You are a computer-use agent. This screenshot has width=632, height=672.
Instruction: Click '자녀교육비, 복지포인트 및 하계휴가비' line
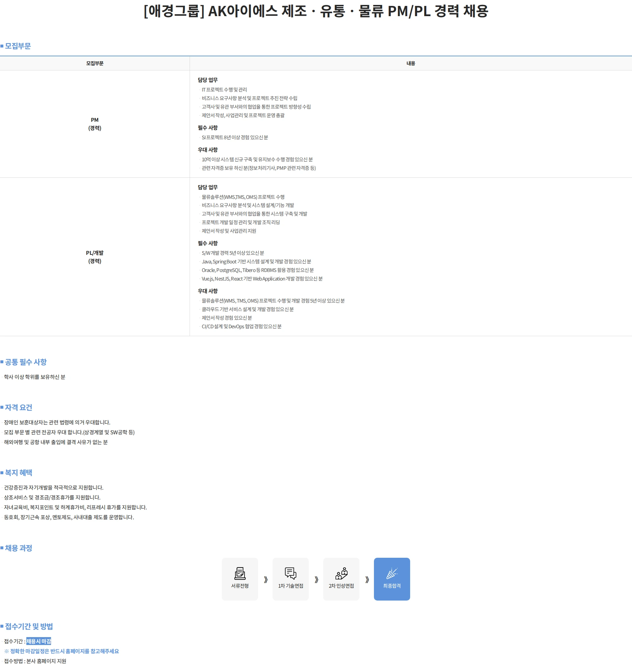[75, 507]
